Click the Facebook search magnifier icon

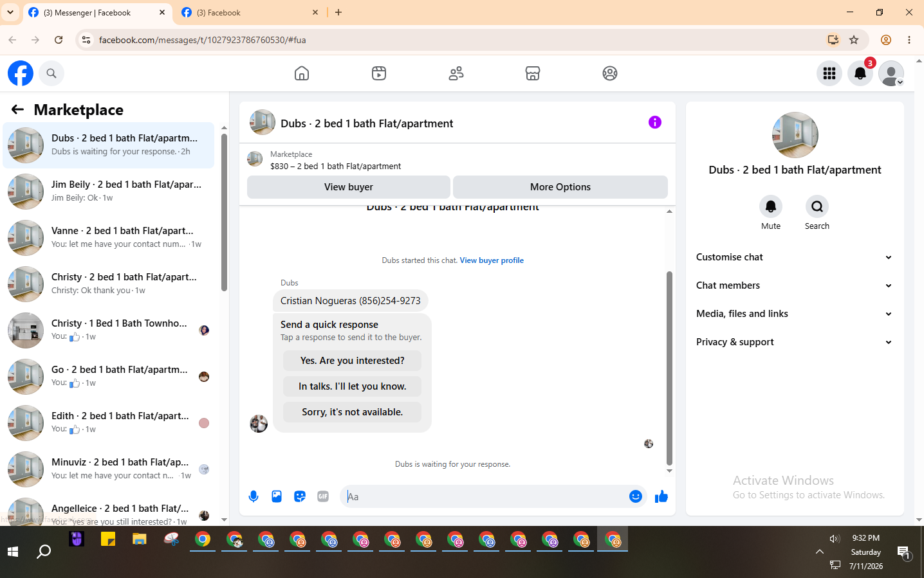[51, 73]
